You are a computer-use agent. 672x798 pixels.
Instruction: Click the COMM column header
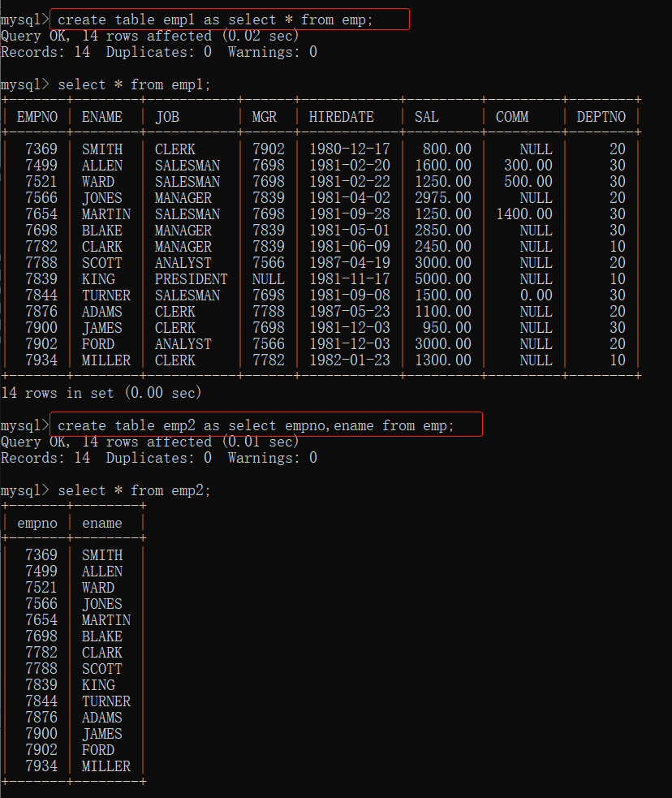click(x=512, y=117)
